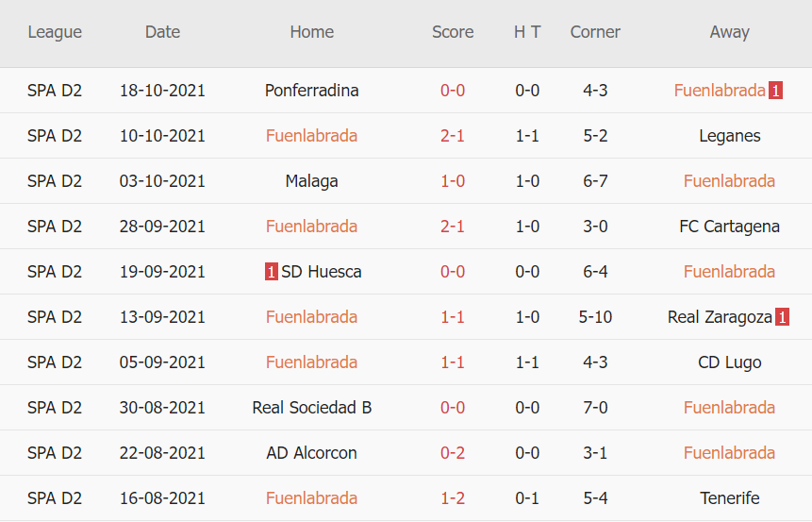Click the red card badge next to Real Zaragoza

(x=782, y=317)
